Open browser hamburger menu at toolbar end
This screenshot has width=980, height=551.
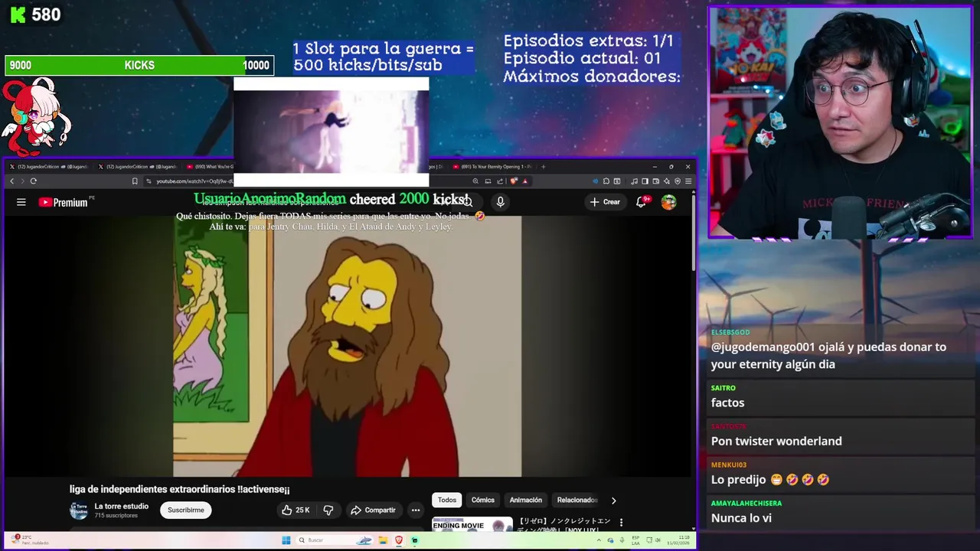click(688, 181)
